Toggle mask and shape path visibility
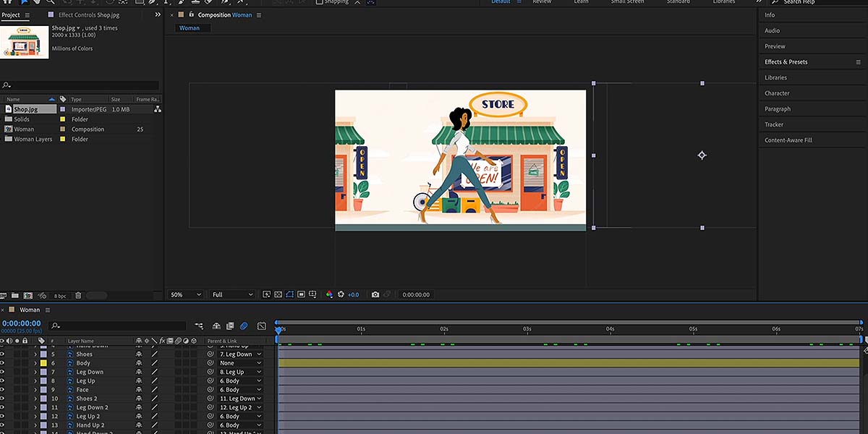Screen dimensions: 868x434 [x=289, y=294]
